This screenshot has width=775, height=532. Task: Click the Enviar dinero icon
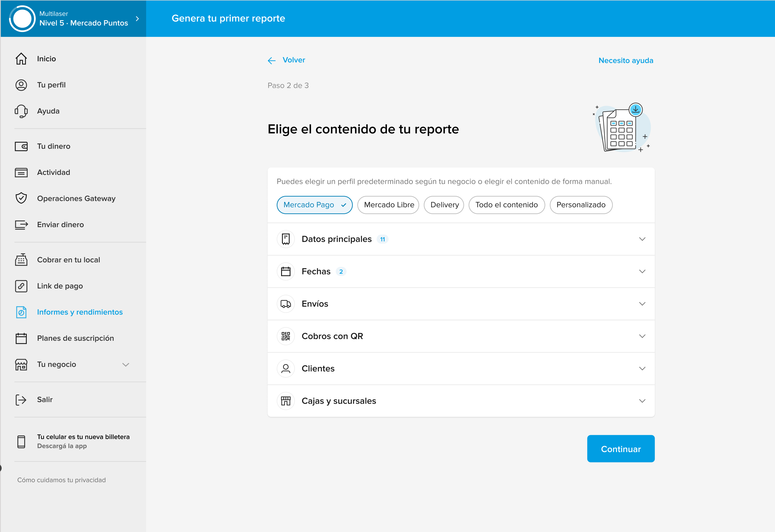tap(21, 225)
